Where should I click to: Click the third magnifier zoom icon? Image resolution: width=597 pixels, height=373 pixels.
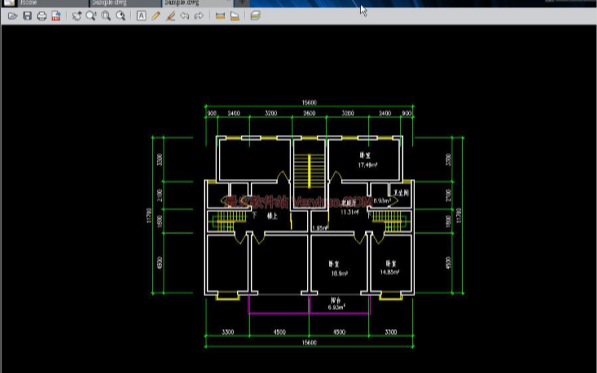106,16
